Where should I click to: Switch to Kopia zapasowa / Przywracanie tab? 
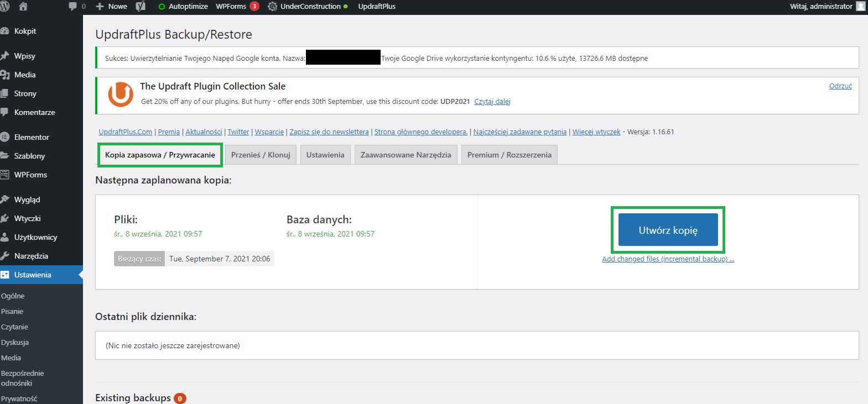pos(160,155)
